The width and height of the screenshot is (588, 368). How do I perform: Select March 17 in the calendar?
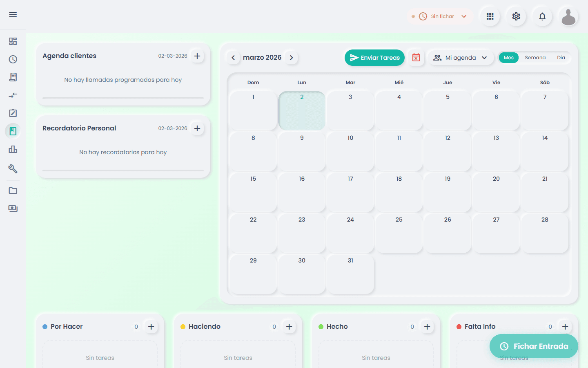(350, 192)
